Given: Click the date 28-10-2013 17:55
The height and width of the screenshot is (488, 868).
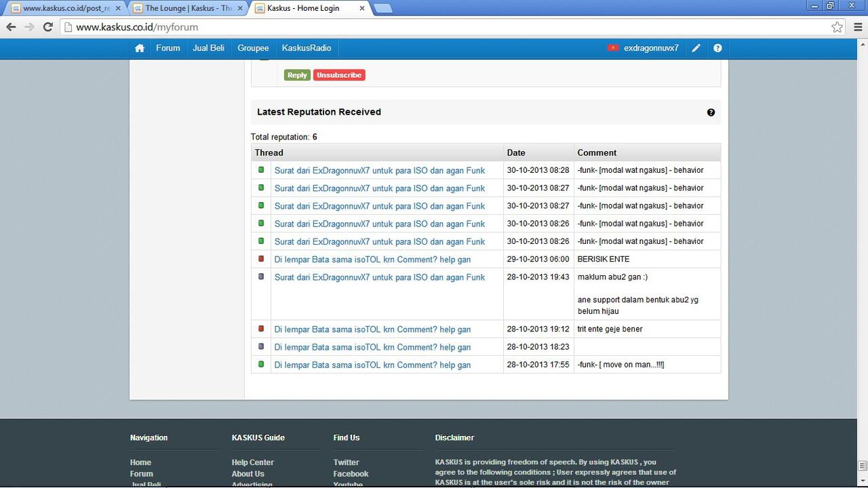Looking at the screenshot, I should point(538,364).
